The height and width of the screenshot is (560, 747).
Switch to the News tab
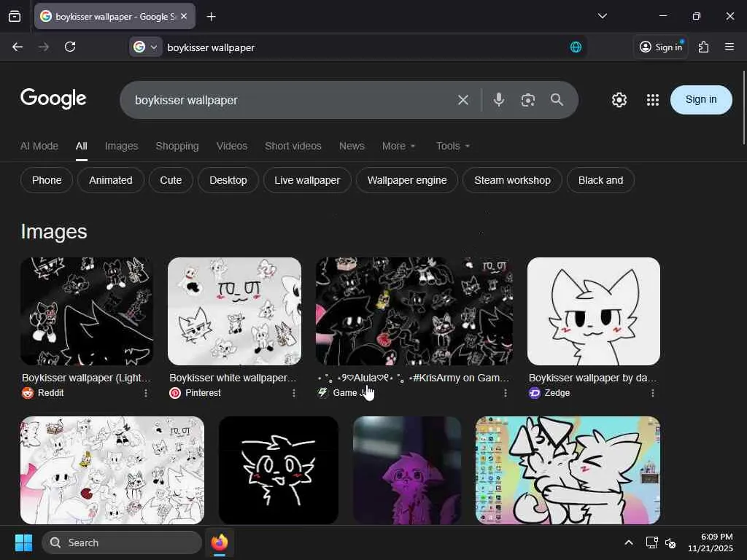coord(352,146)
